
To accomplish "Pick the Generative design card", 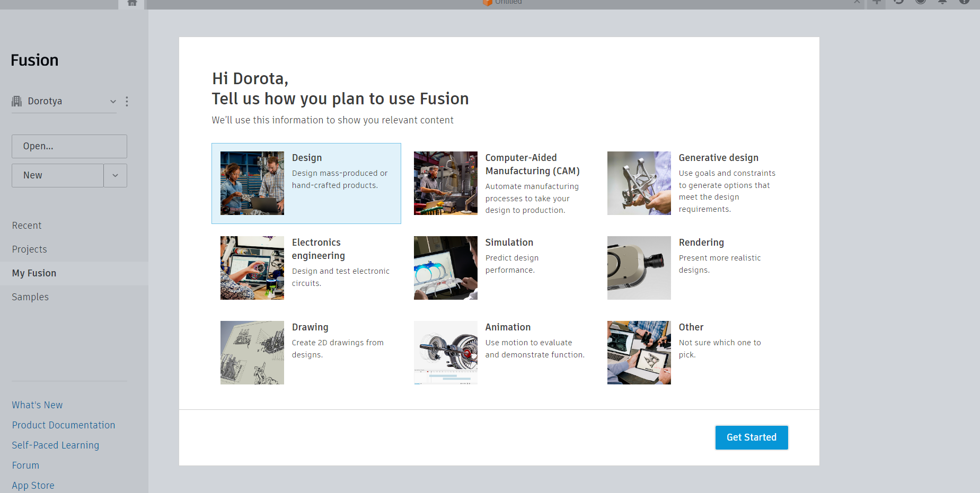I will coord(693,183).
